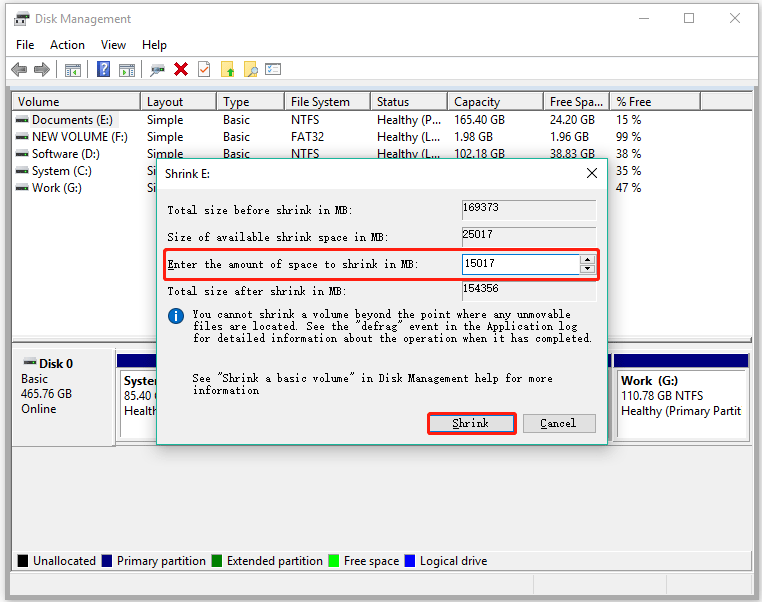Sort by the Volume column header
Image resolution: width=762 pixels, height=602 pixels.
(76, 102)
